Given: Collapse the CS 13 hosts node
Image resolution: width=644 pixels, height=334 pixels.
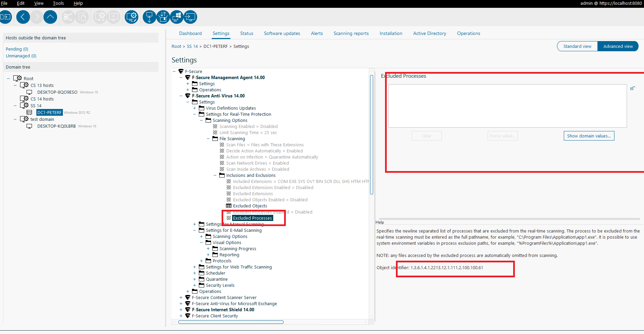Looking at the screenshot, I should (15, 85).
